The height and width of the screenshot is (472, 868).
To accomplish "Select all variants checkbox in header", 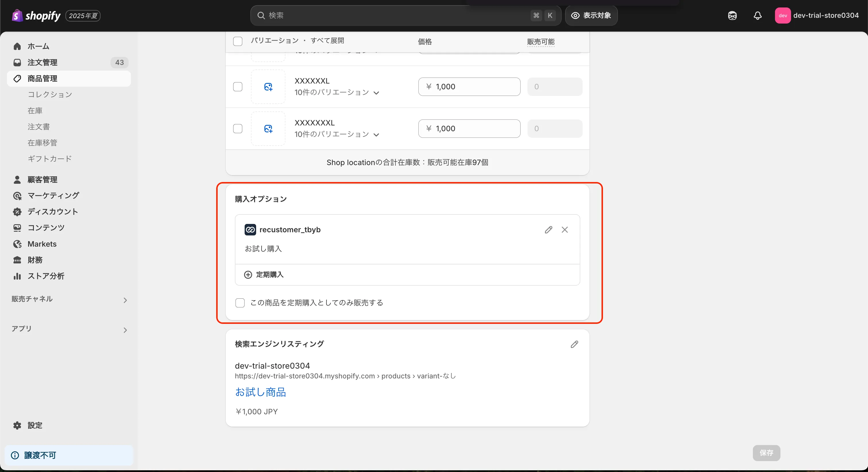I will click(x=238, y=41).
